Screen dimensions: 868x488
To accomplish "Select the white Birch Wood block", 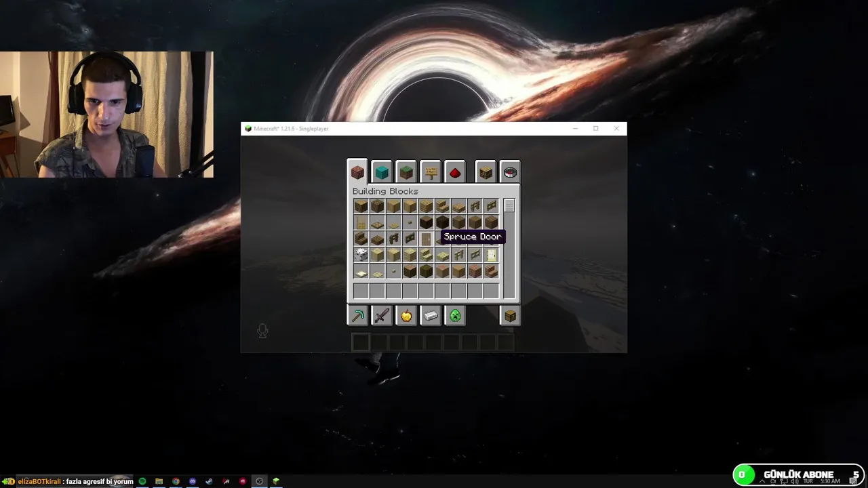I will 361,255.
